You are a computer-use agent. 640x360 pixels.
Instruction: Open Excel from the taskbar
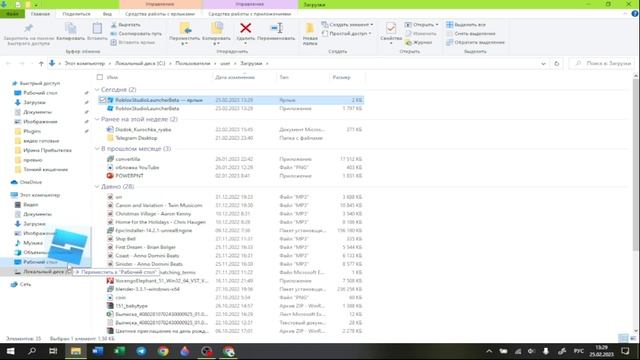click(x=120, y=351)
